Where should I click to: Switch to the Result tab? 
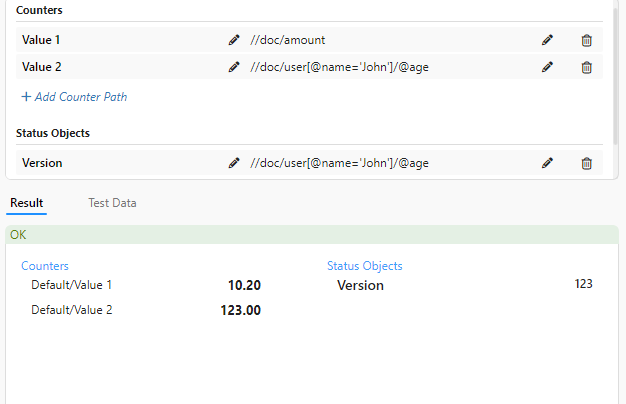(x=26, y=203)
